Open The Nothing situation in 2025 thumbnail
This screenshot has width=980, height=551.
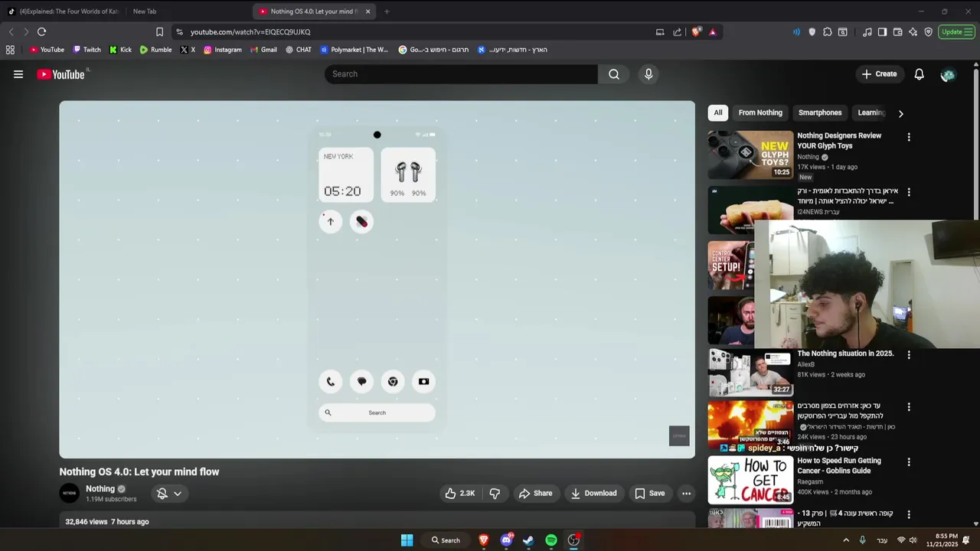(x=750, y=373)
